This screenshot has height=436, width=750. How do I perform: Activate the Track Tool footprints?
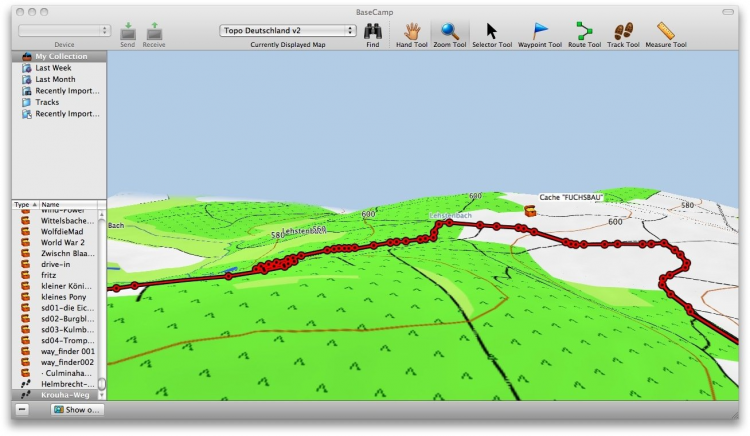pos(623,35)
